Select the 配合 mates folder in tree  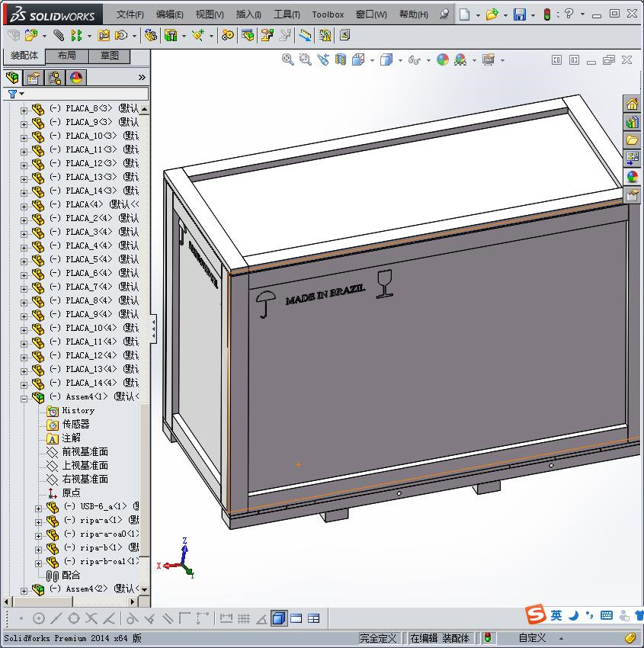point(71,575)
